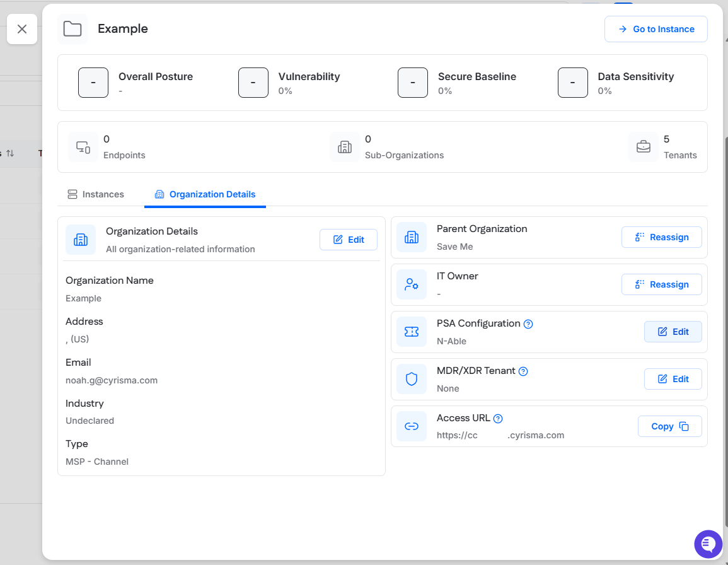
Task: Edit the Organization Details section
Action: (349, 240)
